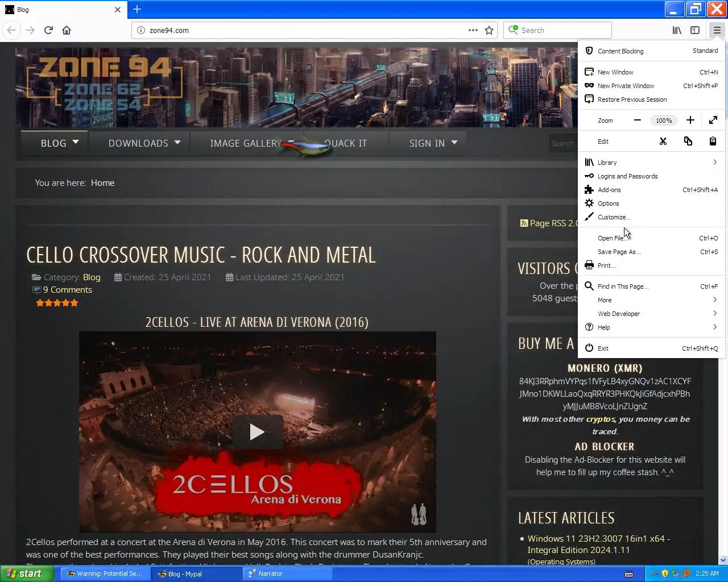The height and width of the screenshot is (582, 728).
Task: Open Add-ons manager entry
Action: pyautogui.click(x=651, y=190)
